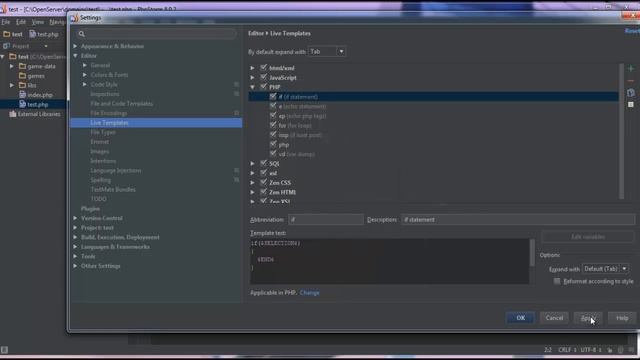This screenshot has height=360, width=640.
Task: Click the Change link for applicable contexts
Action: [309, 293]
